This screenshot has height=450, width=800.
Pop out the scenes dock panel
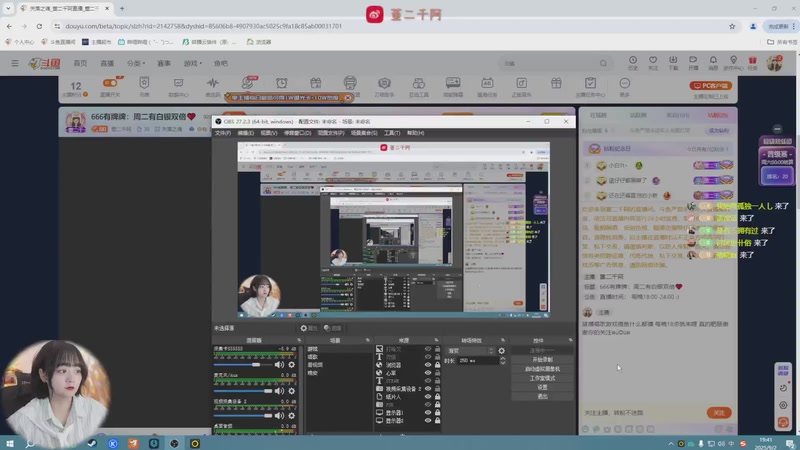(x=367, y=340)
